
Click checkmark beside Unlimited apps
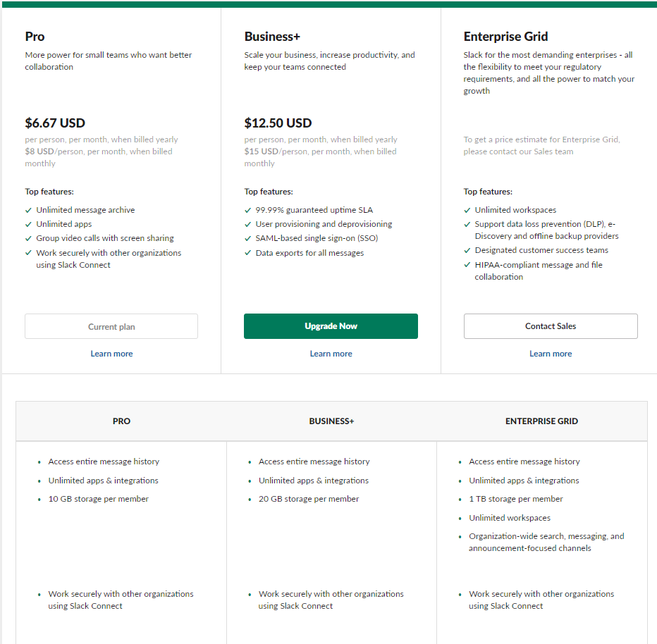point(28,225)
